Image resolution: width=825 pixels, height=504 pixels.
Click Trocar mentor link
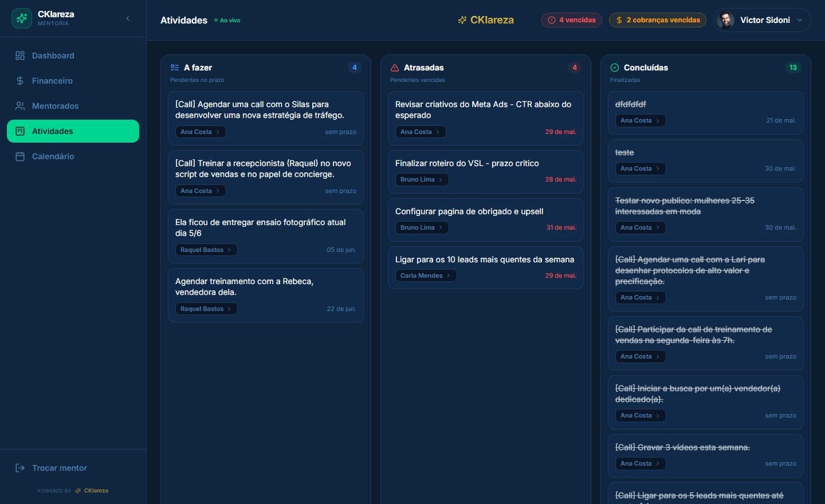pos(73,468)
